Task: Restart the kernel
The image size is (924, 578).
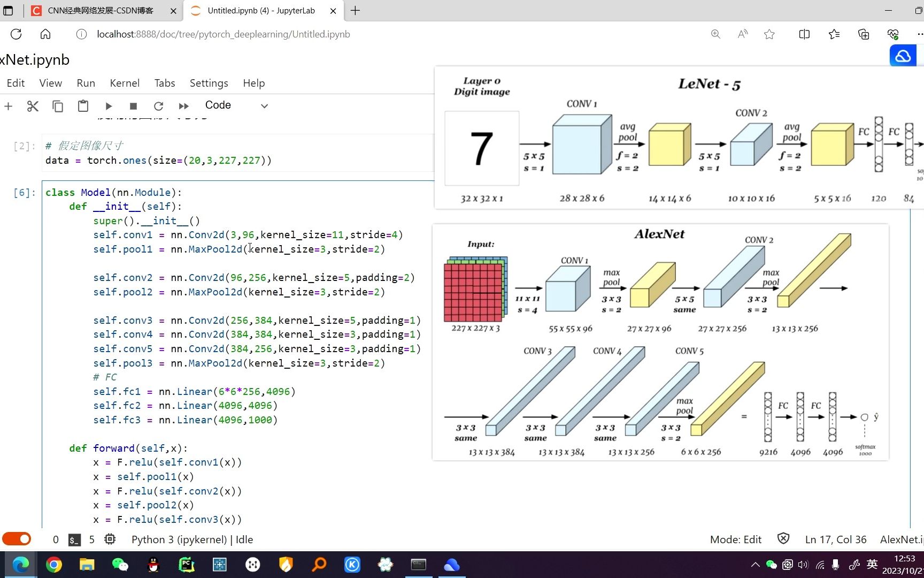Action: pyautogui.click(x=158, y=106)
